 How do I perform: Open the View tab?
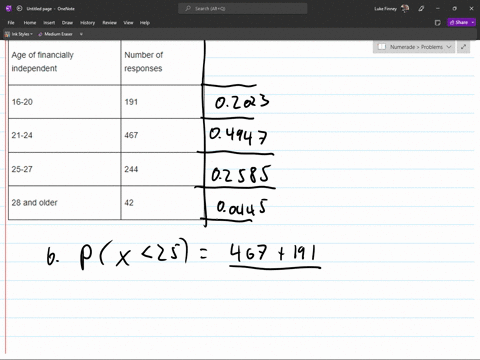click(128, 23)
